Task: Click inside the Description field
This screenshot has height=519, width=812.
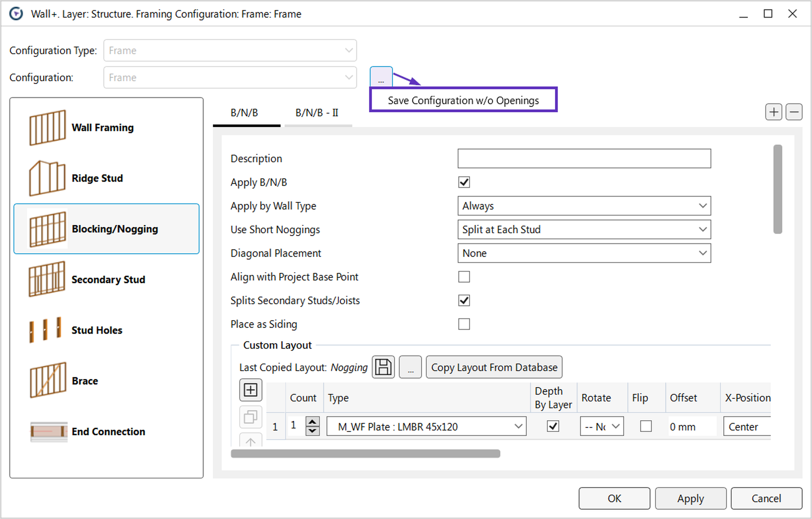Action: pyautogui.click(x=584, y=158)
